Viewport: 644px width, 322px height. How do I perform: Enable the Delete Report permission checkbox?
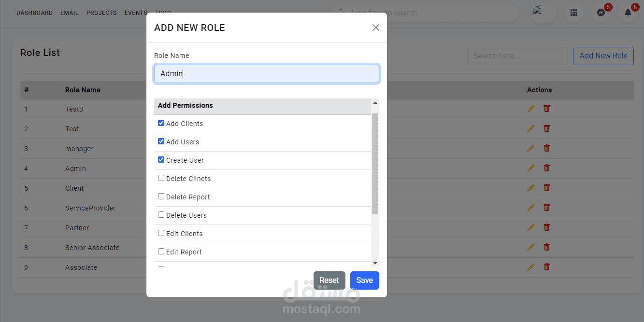click(161, 196)
